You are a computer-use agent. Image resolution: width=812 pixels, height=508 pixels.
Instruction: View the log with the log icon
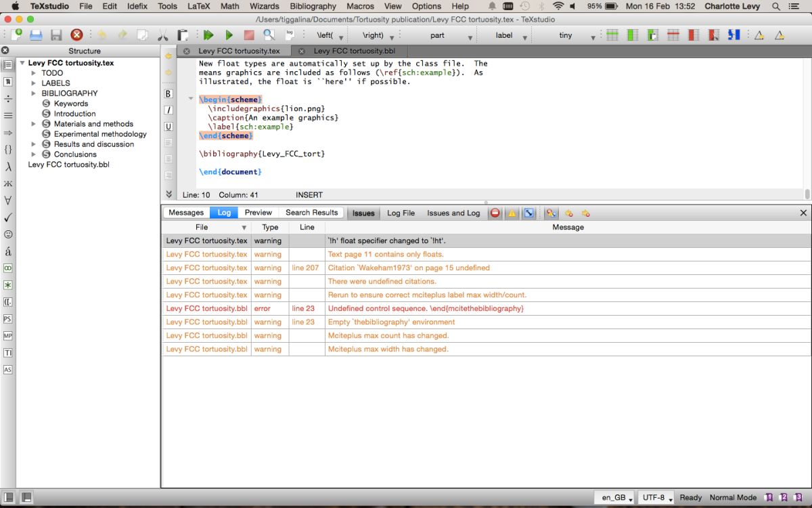coord(290,35)
